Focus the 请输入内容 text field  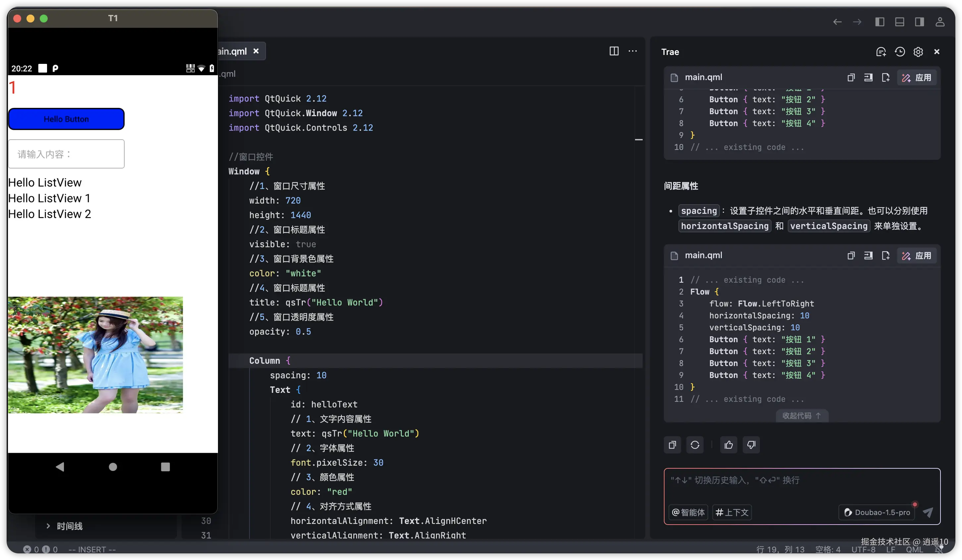(x=67, y=154)
